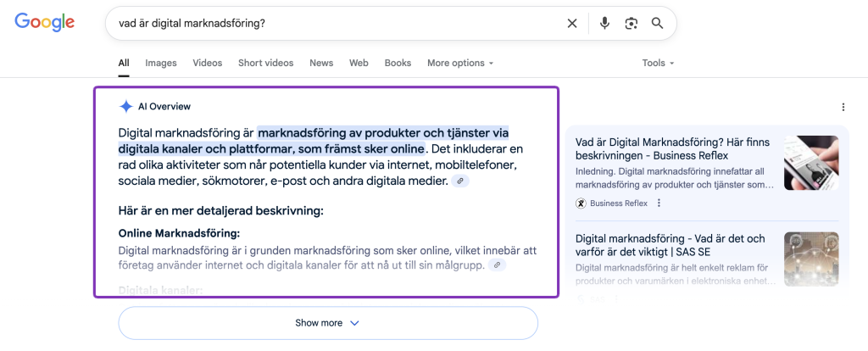Image resolution: width=868 pixels, height=351 pixels.
Task: Click the Business Reflex article thumbnail
Action: 810,163
